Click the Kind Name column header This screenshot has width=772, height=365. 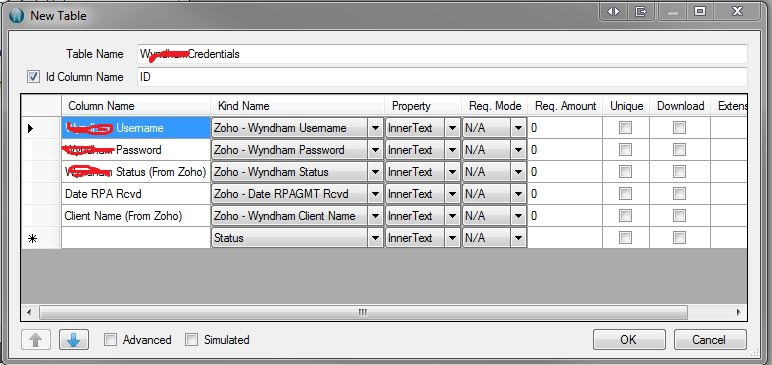pos(297,106)
